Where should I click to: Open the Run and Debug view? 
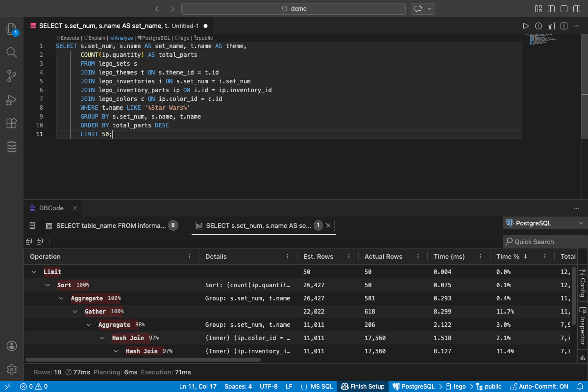click(12, 100)
